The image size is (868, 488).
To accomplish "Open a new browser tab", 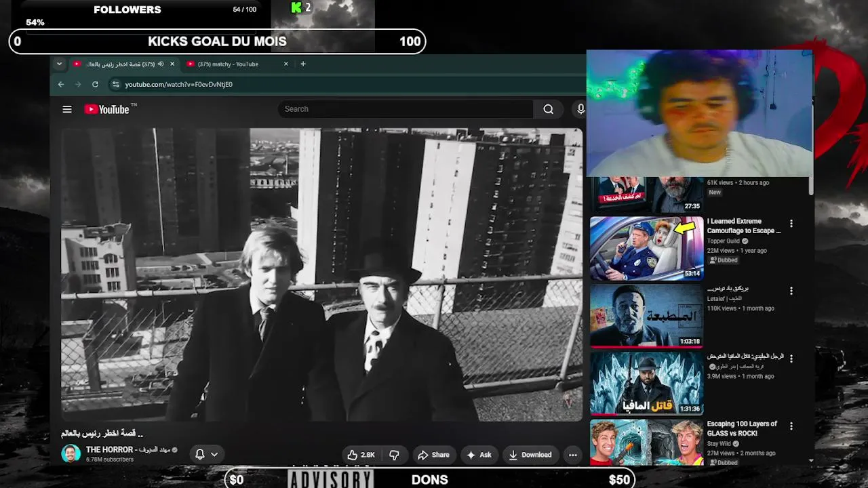I will [x=303, y=64].
